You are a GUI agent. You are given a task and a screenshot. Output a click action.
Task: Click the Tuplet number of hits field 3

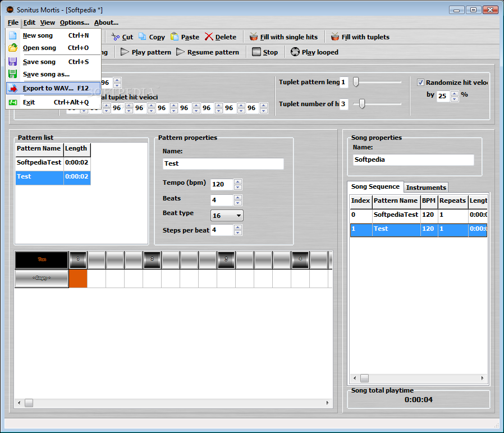343,104
